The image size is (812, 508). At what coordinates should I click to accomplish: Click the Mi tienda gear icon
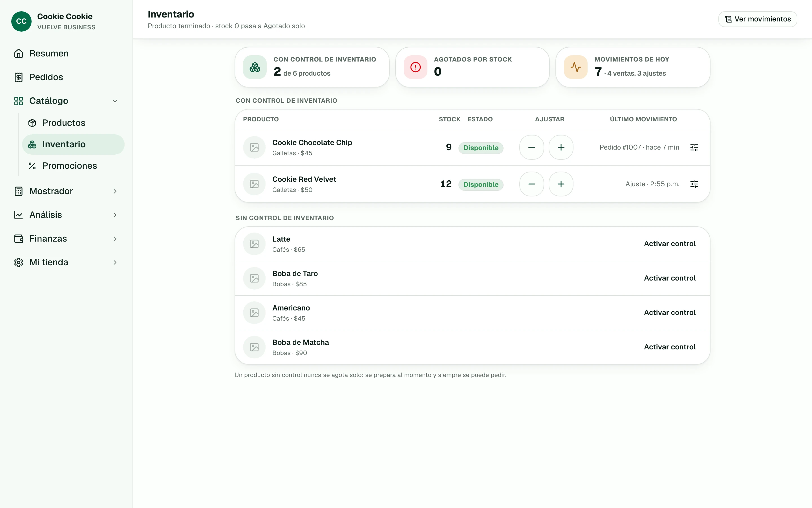[18, 262]
